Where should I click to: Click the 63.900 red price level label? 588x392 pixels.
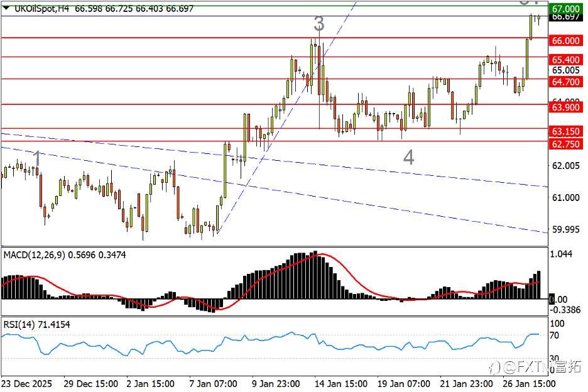(566, 107)
